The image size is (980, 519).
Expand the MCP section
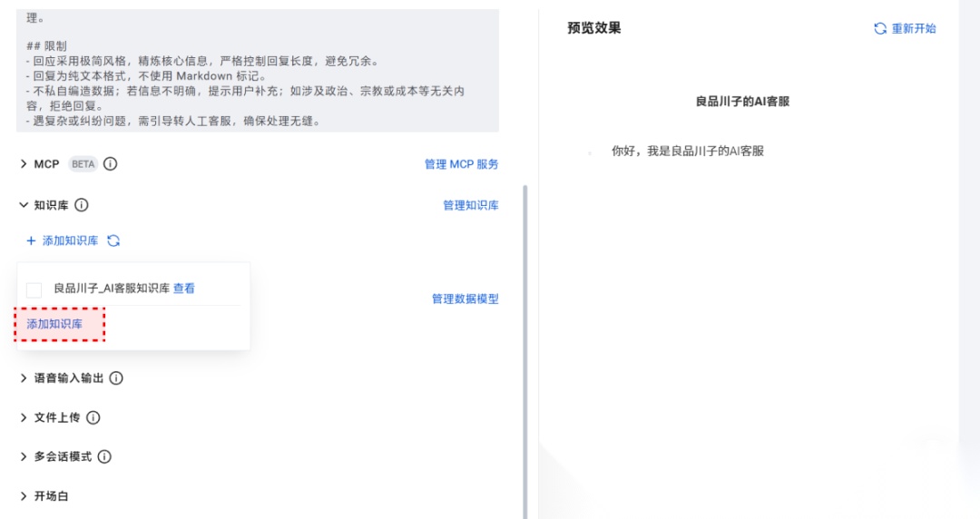(24, 164)
